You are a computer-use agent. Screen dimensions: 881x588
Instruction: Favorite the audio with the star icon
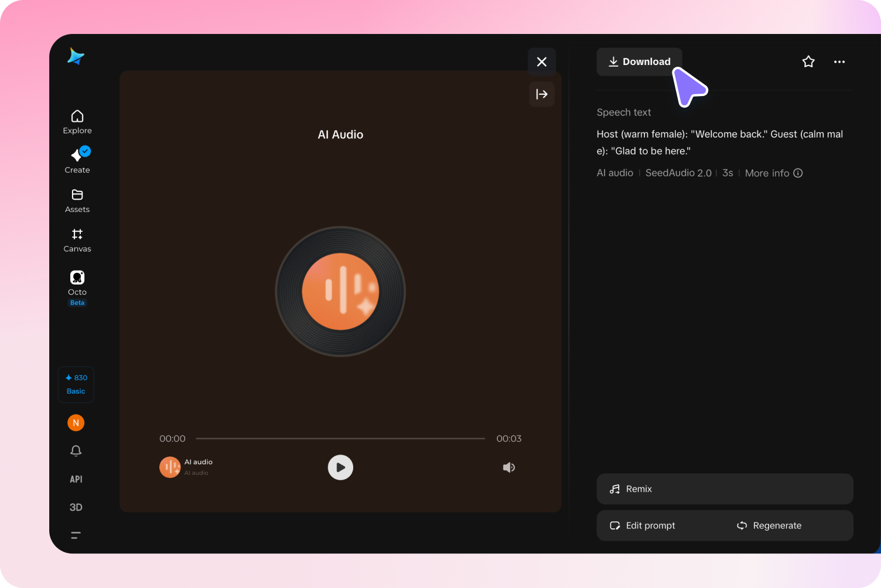808,61
